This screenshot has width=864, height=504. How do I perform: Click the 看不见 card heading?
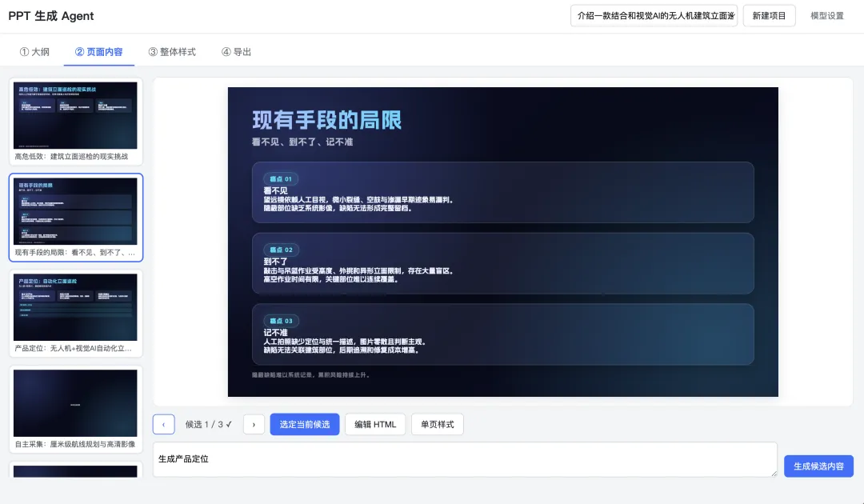(275, 190)
